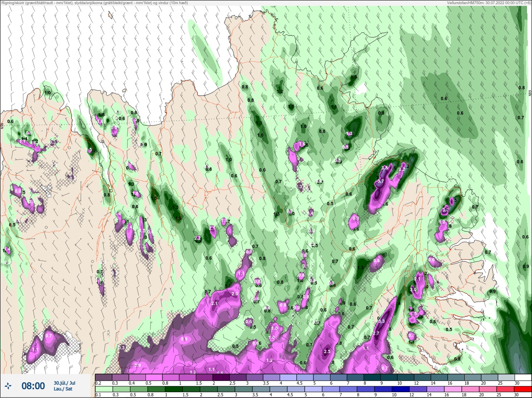
Task: Click the 3.0 precipitation value on the map
Action: coord(414,289)
